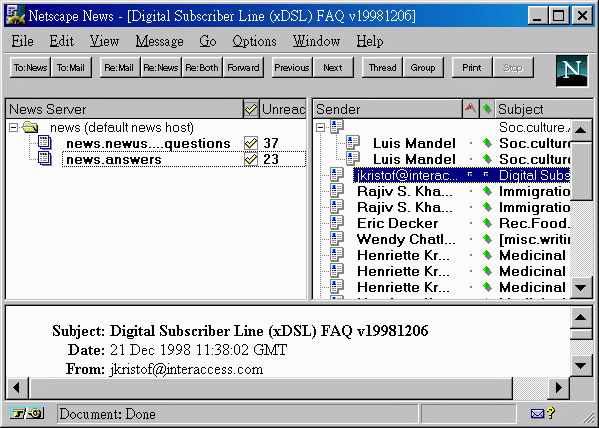Viewport: 599px width, 428px height.
Task: Click the red flag column header icon
Action: pos(470,109)
